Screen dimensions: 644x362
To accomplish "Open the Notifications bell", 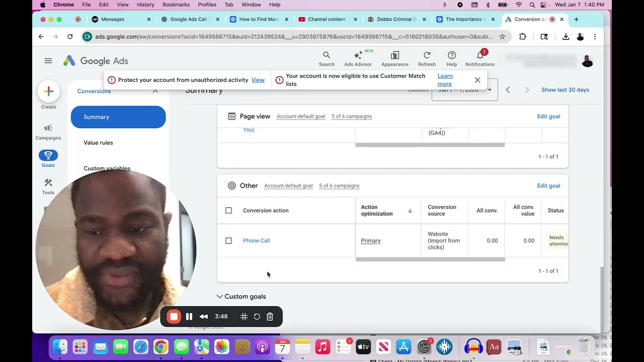I will pos(480,58).
